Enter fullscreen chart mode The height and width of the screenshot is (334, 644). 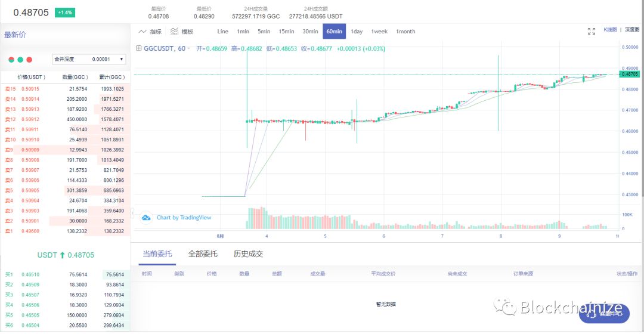(592, 32)
